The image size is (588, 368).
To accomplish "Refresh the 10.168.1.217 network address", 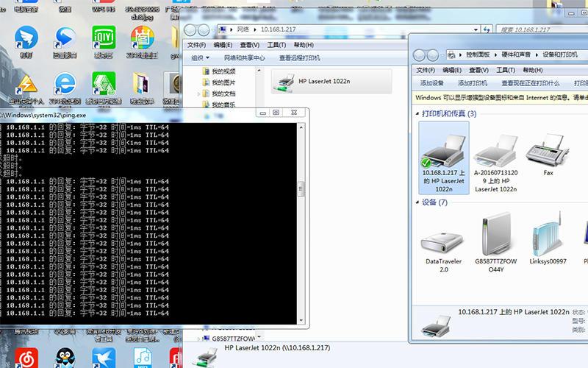I will pyautogui.click(x=487, y=29).
